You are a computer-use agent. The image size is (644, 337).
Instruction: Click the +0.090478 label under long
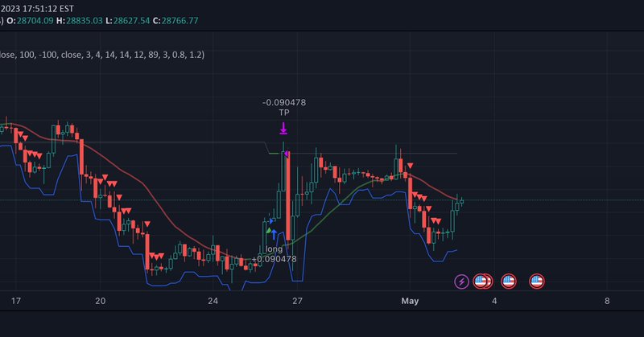point(274,259)
